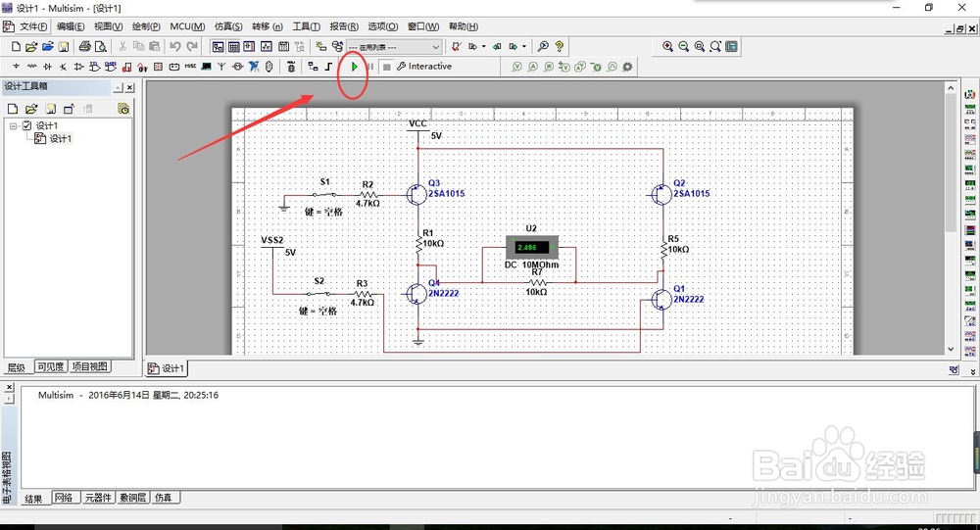Click the Print icon in toolbar
Screen dimensions: 980x530
[84, 46]
